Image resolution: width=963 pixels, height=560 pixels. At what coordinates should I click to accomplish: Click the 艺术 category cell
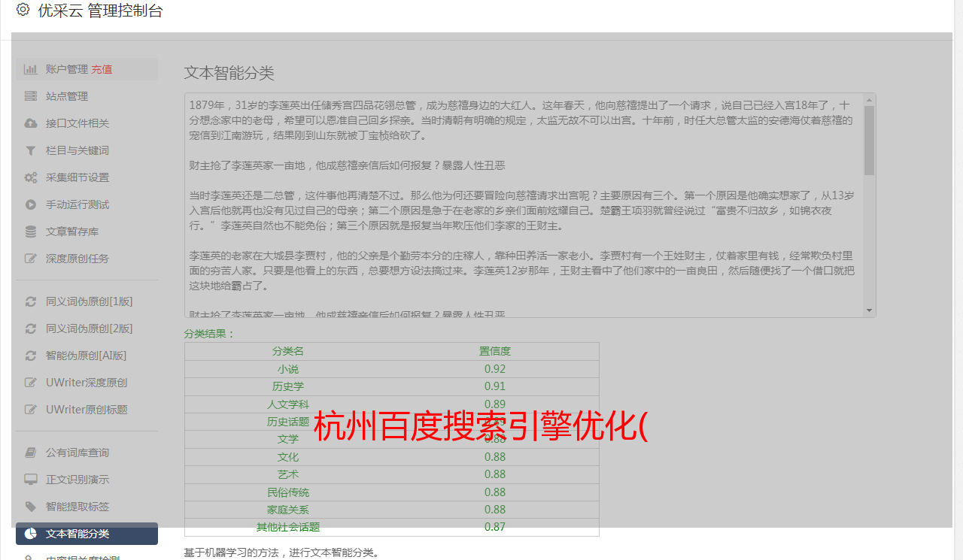[x=288, y=474]
